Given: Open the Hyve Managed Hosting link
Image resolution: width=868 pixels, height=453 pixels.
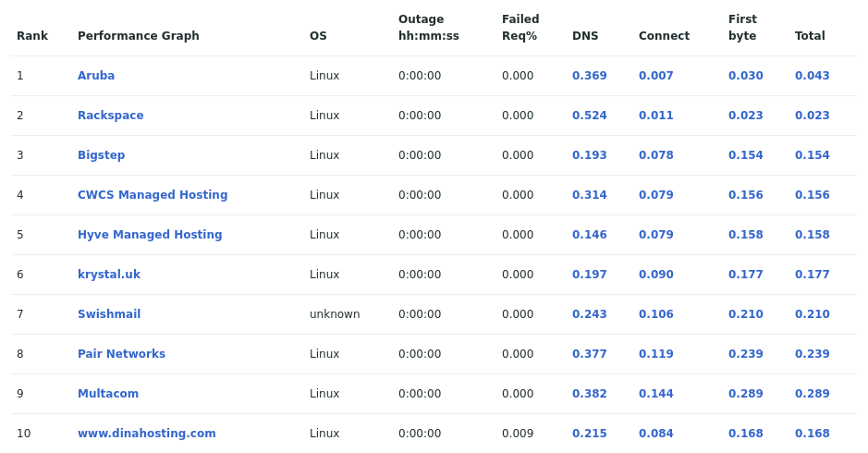Looking at the screenshot, I should 150,235.
